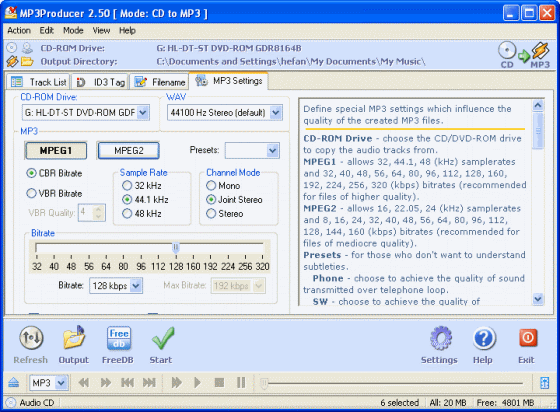Click the VBR Quality spinner arrows
560x412 pixels.
[x=98, y=212]
